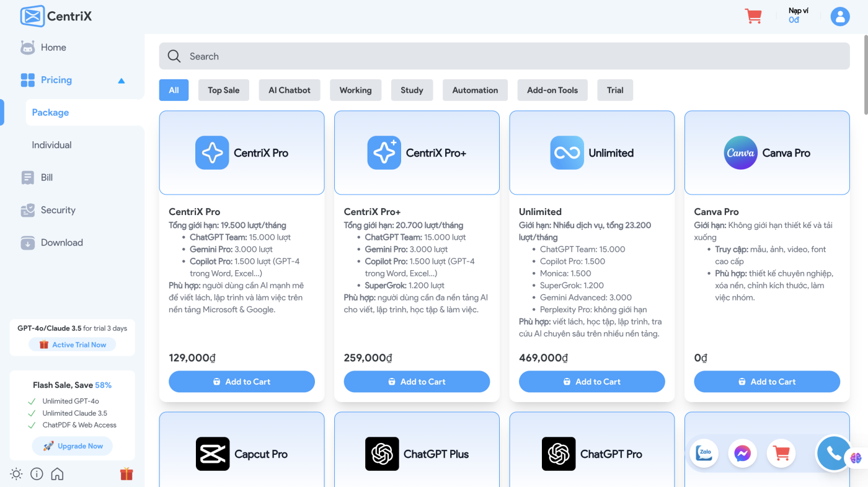
Task: Open the red gift box icon
Action: point(126,474)
